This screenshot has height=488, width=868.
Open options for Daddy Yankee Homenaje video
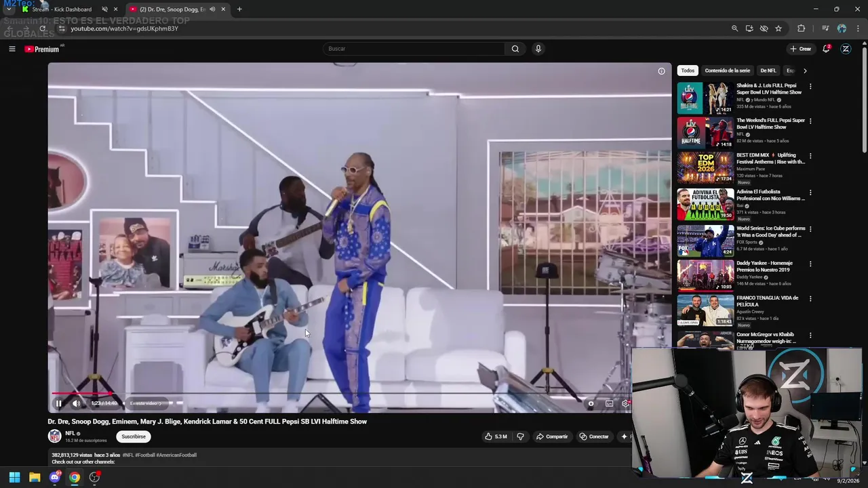[x=810, y=264]
